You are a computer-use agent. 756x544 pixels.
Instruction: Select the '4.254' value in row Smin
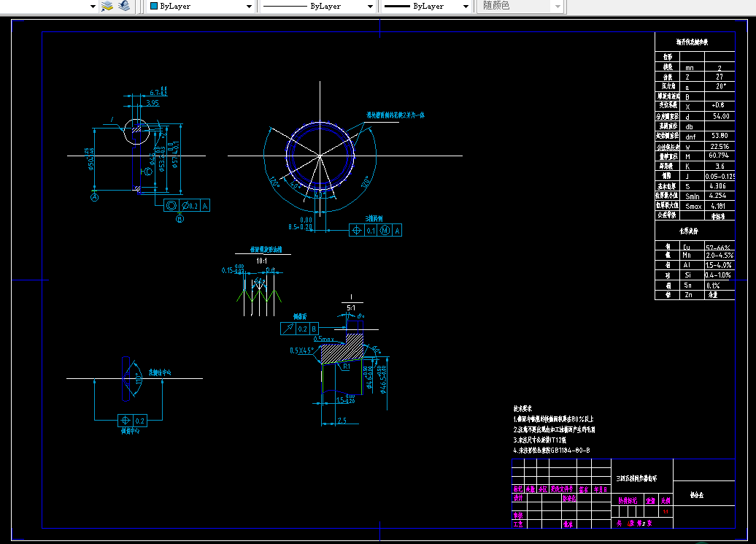pyautogui.click(x=717, y=196)
